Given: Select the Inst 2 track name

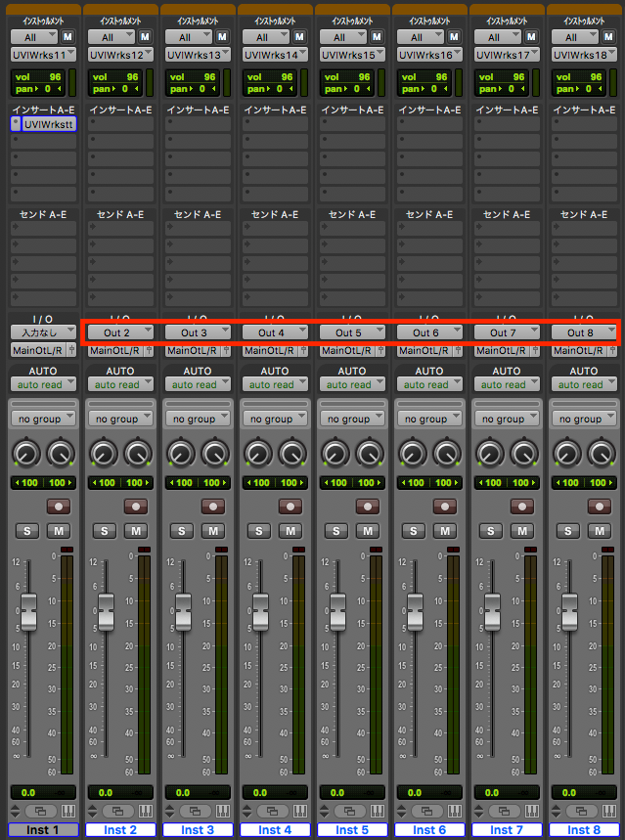Looking at the screenshot, I should pyautogui.click(x=120, y=830).
